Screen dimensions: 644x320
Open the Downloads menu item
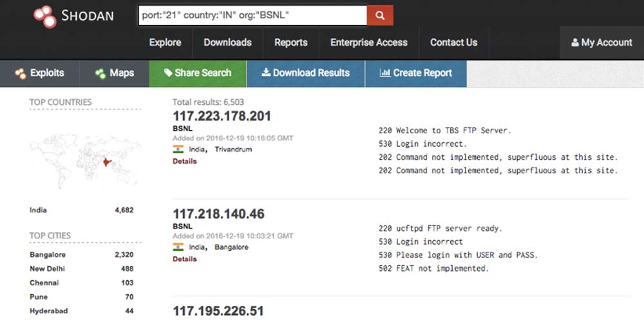tap(227, 42)
